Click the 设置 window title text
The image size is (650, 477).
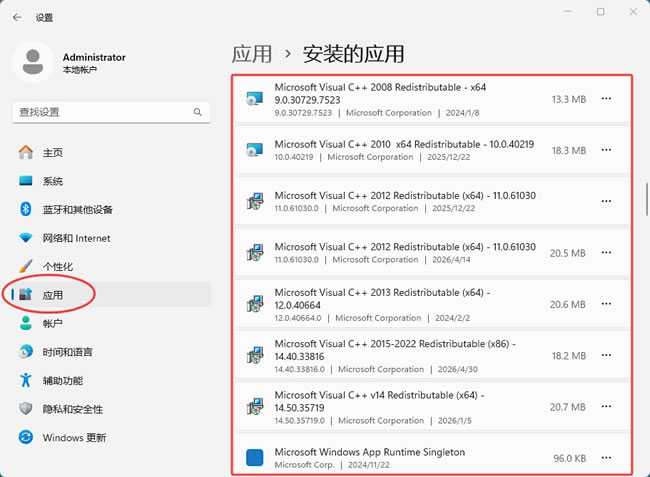[44, 17]
